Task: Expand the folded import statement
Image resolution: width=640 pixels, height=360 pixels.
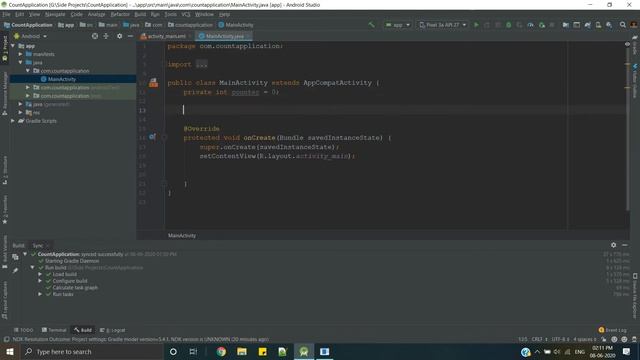Action: click(x=202, y=64)
